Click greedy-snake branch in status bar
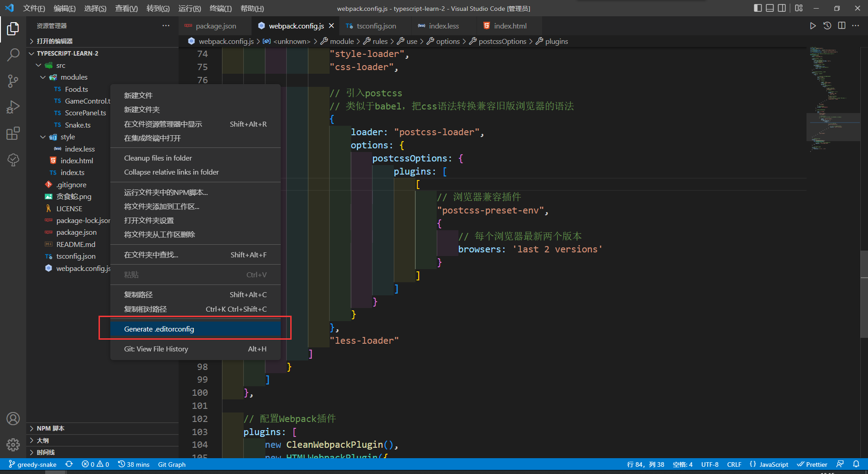868x474 pixels. coord(33,465)
